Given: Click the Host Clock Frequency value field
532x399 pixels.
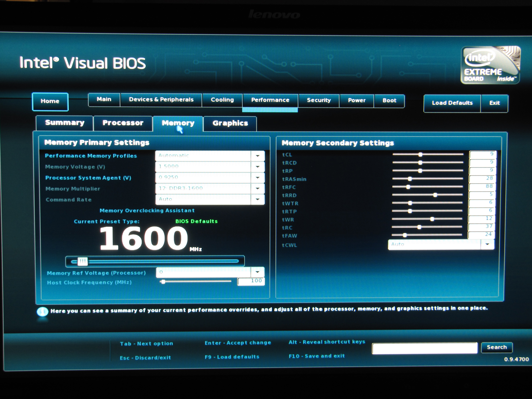Looking at the screenshot, I should 251,281.
